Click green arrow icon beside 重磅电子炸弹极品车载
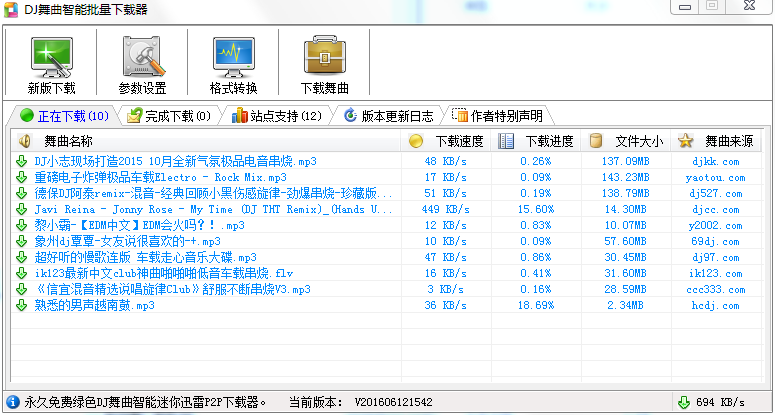 21,177
